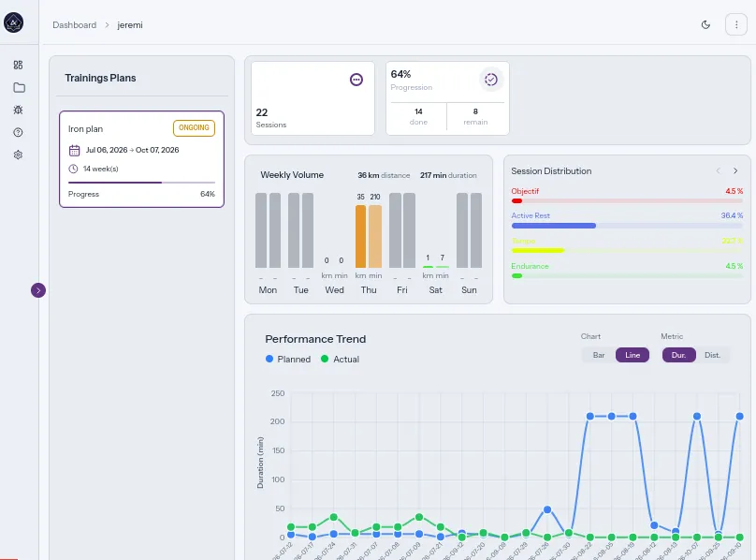Toggle dark mode moon icon
Screen dimensions: 756x560
[705, 24]
